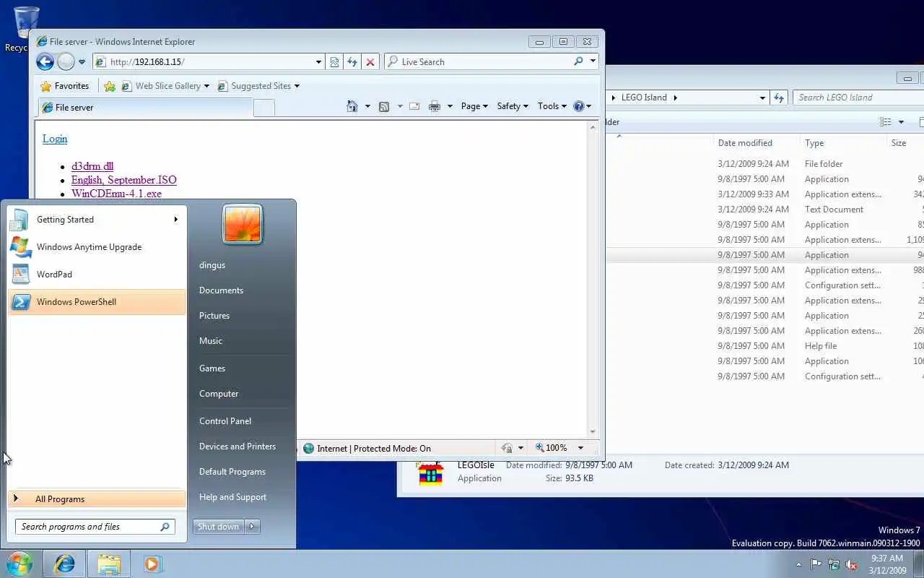
Task: Click the user account picture in Start menu
Action: pos(243,224)
